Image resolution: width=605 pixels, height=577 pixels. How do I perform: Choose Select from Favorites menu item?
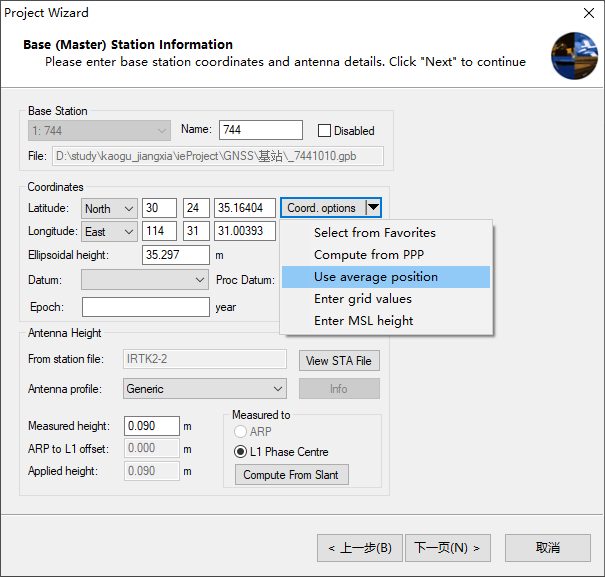386,233
